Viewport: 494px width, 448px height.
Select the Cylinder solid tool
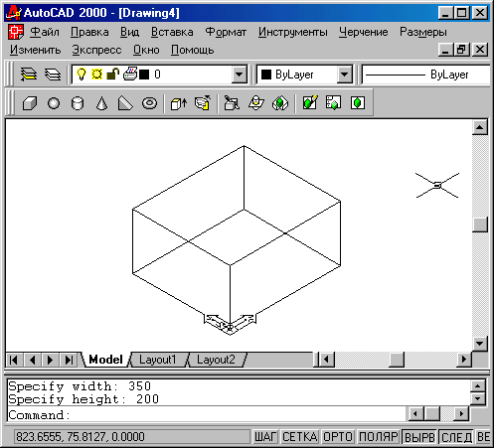(78, 103)
